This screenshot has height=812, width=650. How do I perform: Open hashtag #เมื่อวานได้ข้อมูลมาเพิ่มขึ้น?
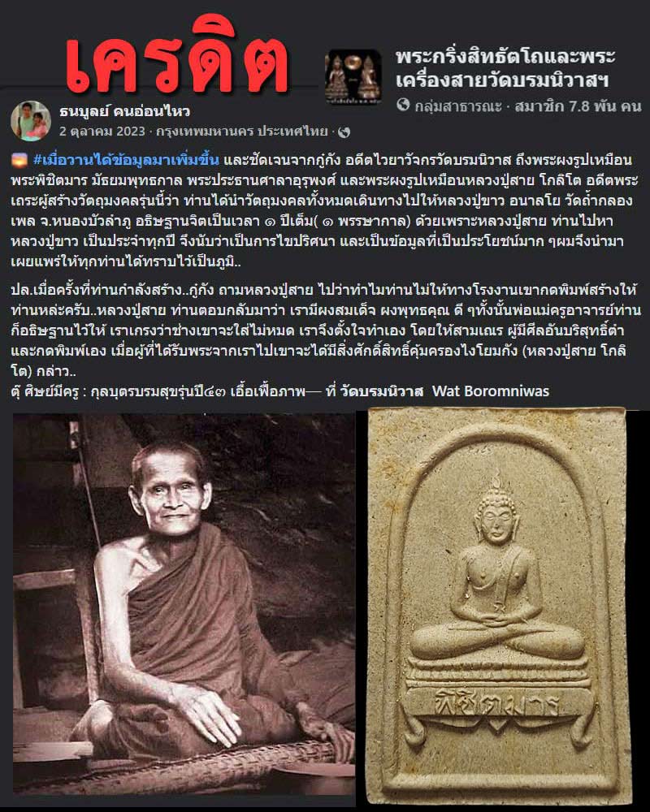click(x=126, y=160)
